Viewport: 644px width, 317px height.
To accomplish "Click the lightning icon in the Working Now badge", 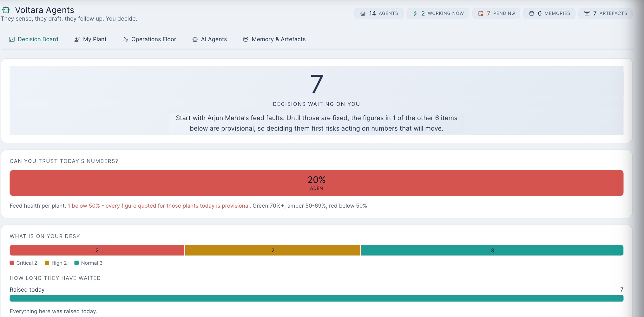I will pos(415,14).
